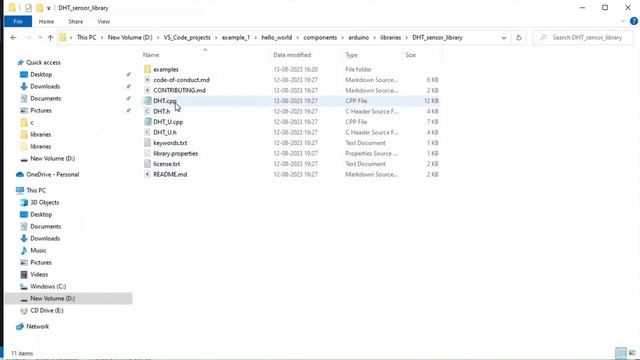Select README.md file icon
This screenshot has width=640, height=360.
click(x=148, y=174)
